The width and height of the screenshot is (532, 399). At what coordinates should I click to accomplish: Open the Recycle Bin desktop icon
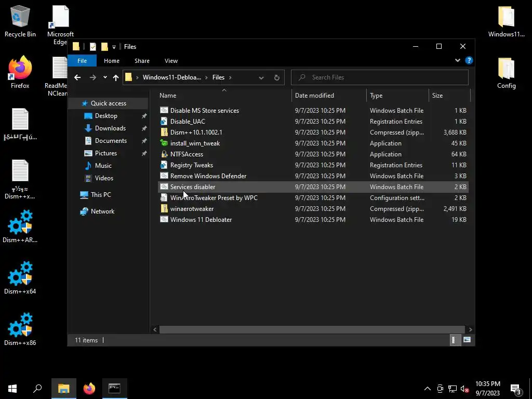tap(20, 21)
